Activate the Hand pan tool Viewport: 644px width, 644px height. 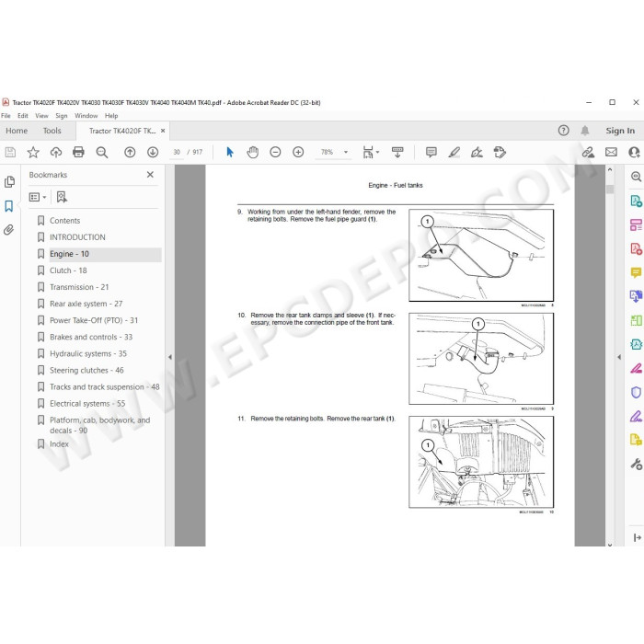click(x=253, y=153)
